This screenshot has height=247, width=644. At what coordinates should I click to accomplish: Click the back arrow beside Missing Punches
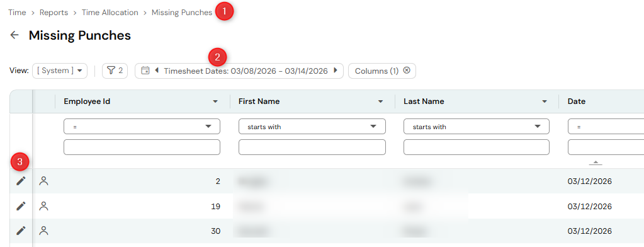pyautogui.click(x=14, y=35)
